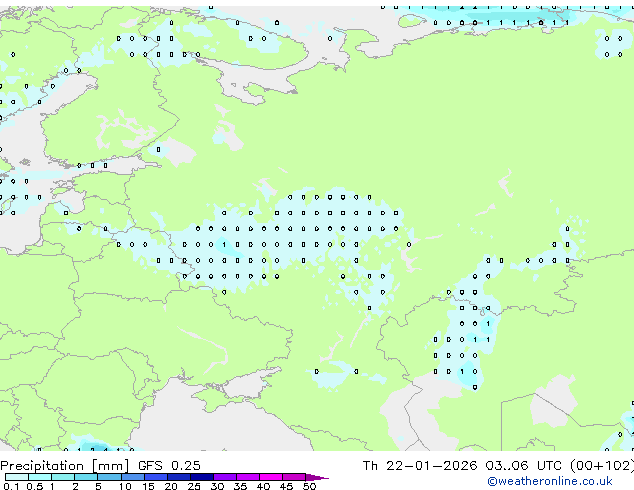Viewport: 634px width, 490px height.
Task: Click the '50' legend scale label
Action: pos(309,486)
